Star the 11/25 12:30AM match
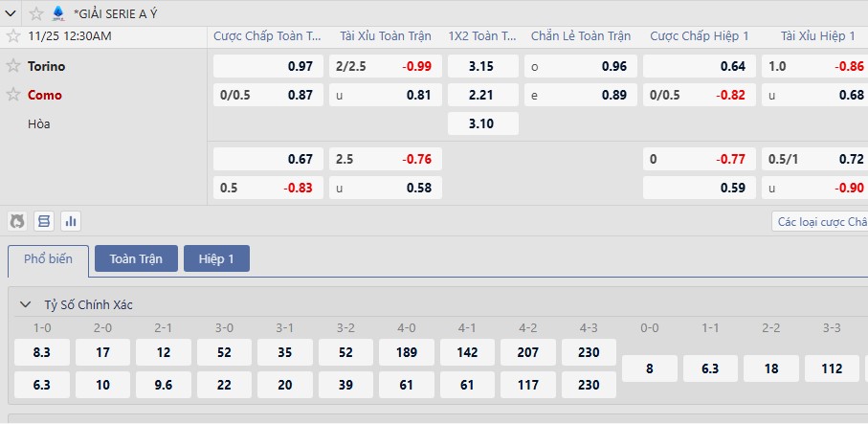 13,36
